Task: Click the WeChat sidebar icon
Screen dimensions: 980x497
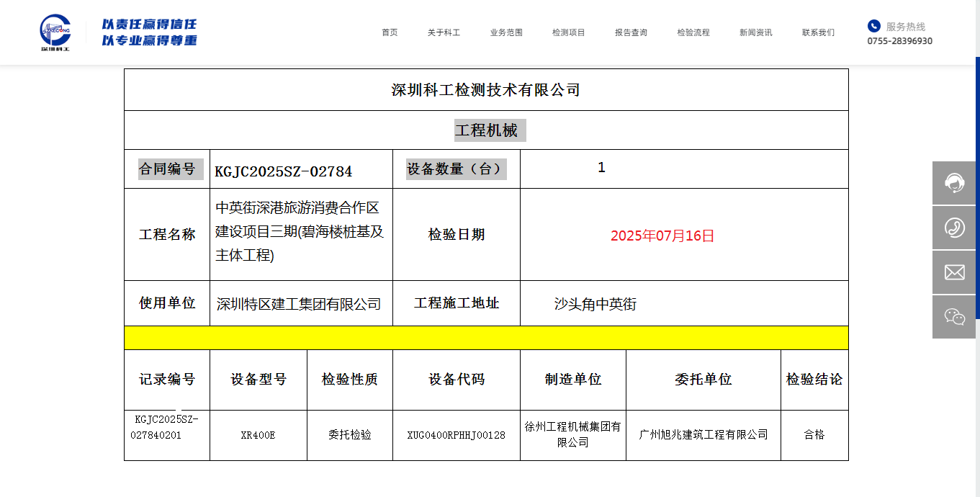Action: (954, 317)
